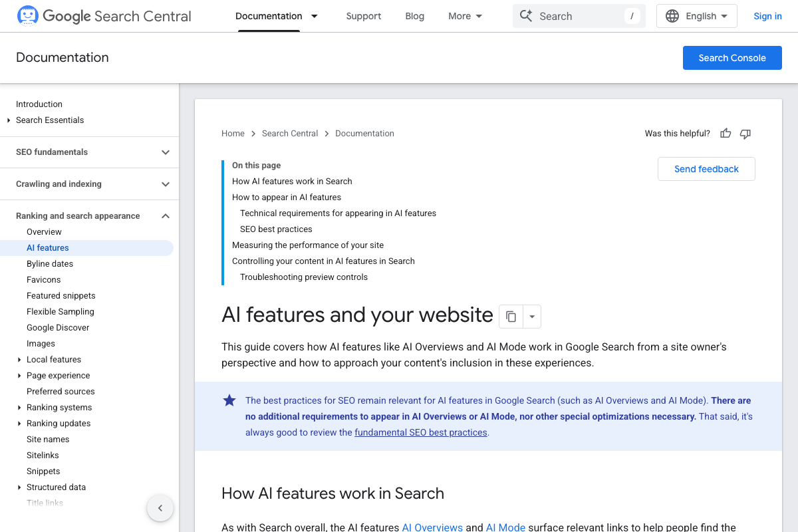Open Images sidebar item
This screenshot has width=798, height=532.
(41, 344)
